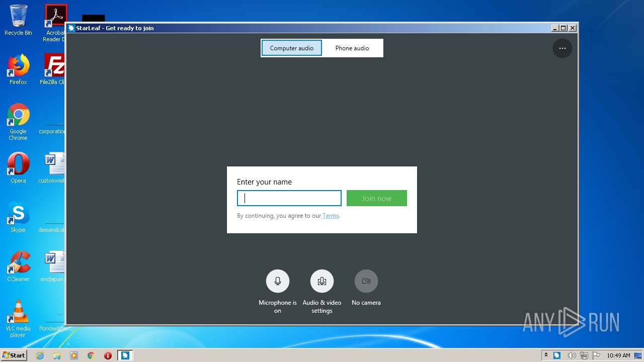
Task: Close the StarLeaf window
Action: pyautogui.click(x=572, y=28)
